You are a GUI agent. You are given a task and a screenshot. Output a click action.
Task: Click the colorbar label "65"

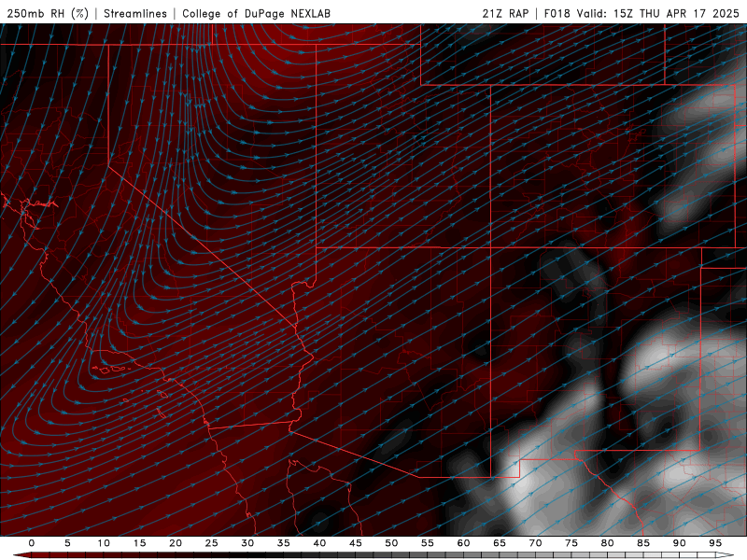(500, 543)
